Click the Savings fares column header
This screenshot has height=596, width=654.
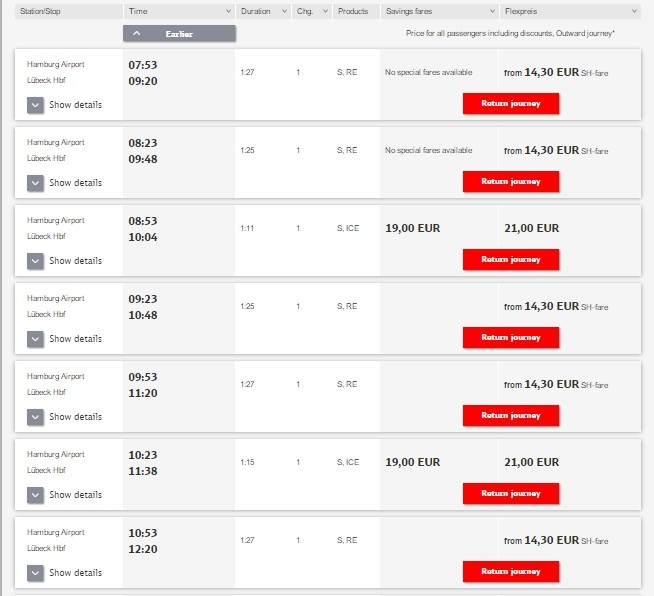click(439, 11)
